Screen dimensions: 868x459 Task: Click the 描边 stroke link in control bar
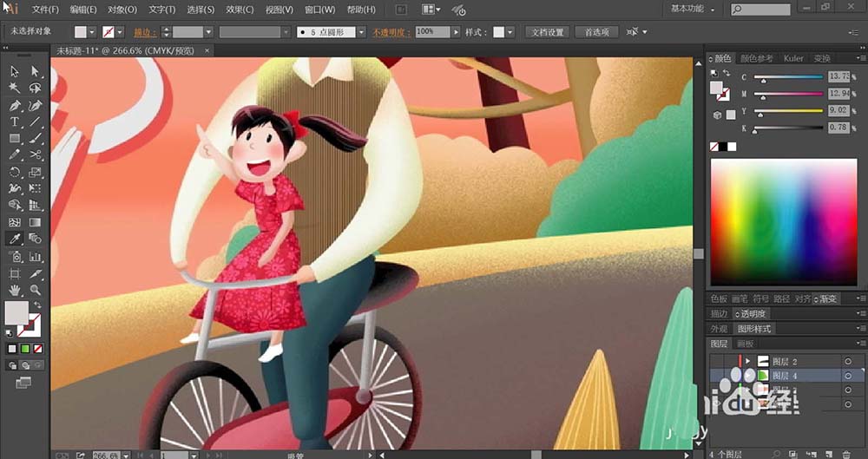[145, 32]
